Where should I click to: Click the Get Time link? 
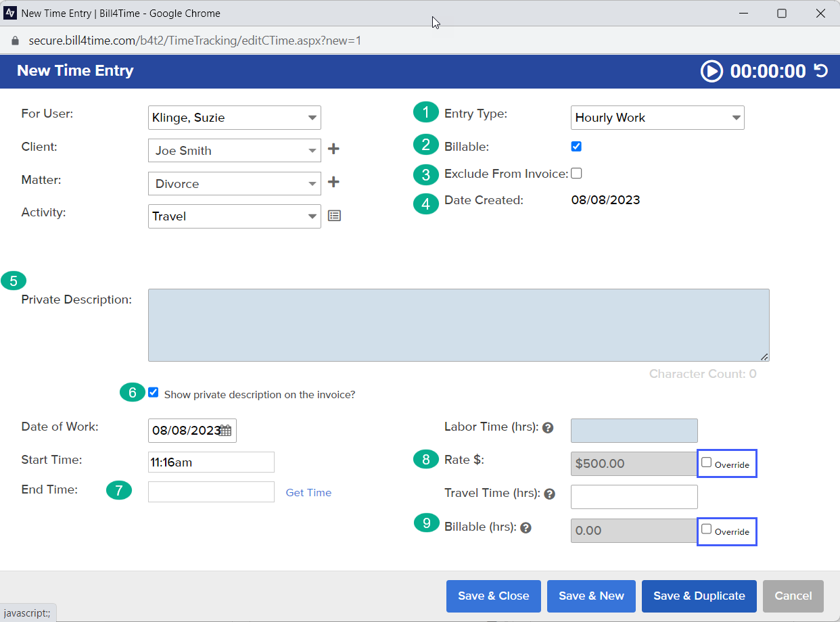click(x=308, y=493)
